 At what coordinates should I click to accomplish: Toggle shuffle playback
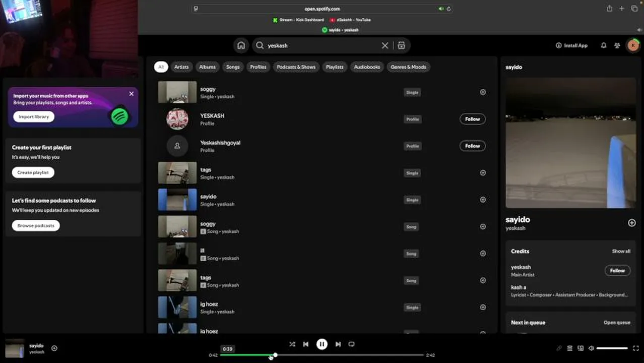[x=292, y=344]
